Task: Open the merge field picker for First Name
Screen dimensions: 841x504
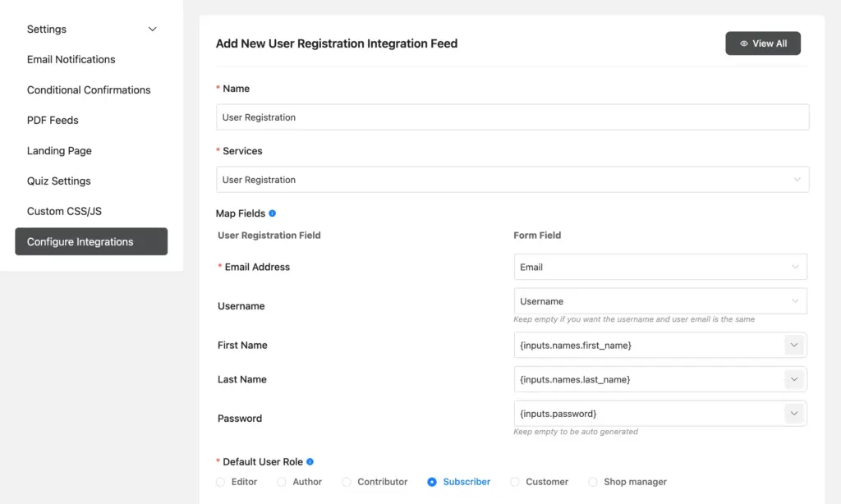Action: coord(793,345)
